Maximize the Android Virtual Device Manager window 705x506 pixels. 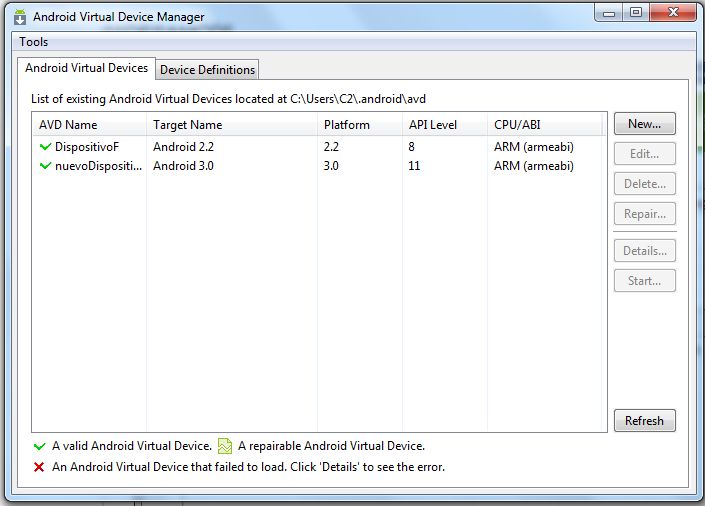tap(636, 13)
